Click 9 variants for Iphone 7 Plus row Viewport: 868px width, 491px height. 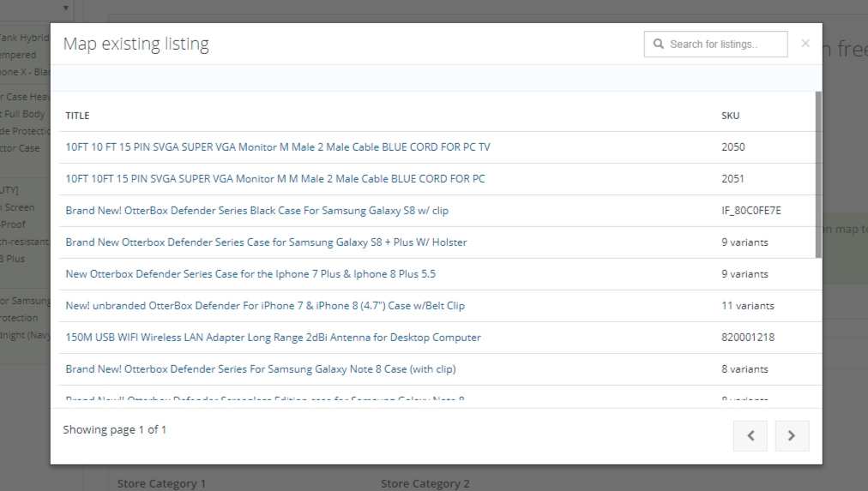tap(744, 273)
